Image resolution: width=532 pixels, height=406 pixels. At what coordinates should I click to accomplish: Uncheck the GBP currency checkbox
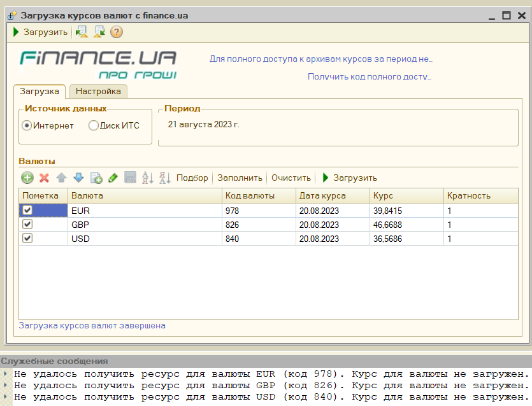27,224
